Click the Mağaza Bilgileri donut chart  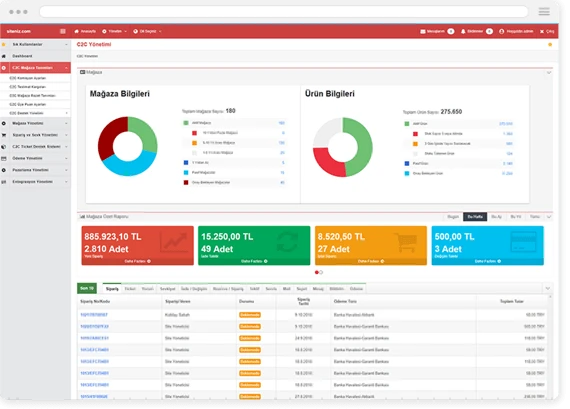[128, 146]
